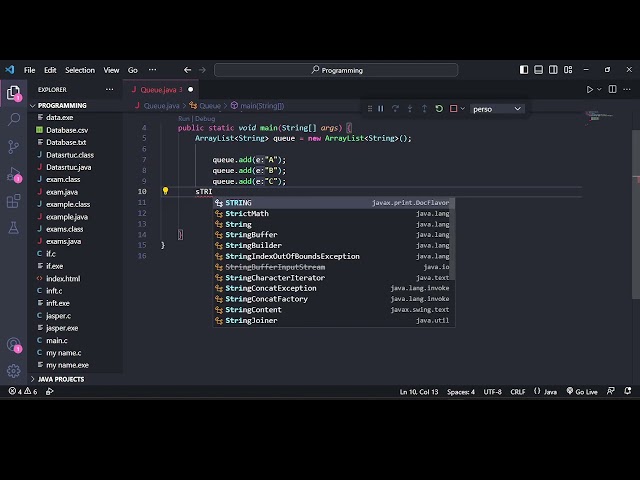Image resolution: width=640 pixels, height=480 pixels.
Task: Split the editor right
Action: (613, 89)
